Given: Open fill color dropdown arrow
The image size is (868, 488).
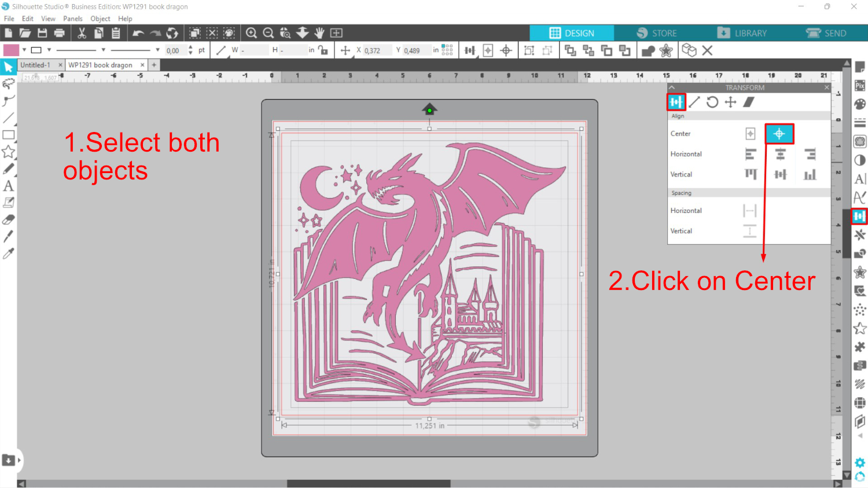Looking at the screenshot, I should tap(24, 50).
